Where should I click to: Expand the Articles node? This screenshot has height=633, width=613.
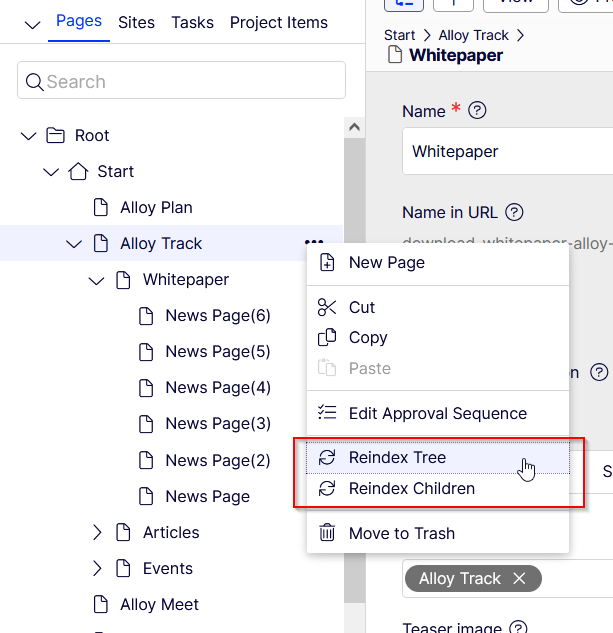click(x=97, y=533)
